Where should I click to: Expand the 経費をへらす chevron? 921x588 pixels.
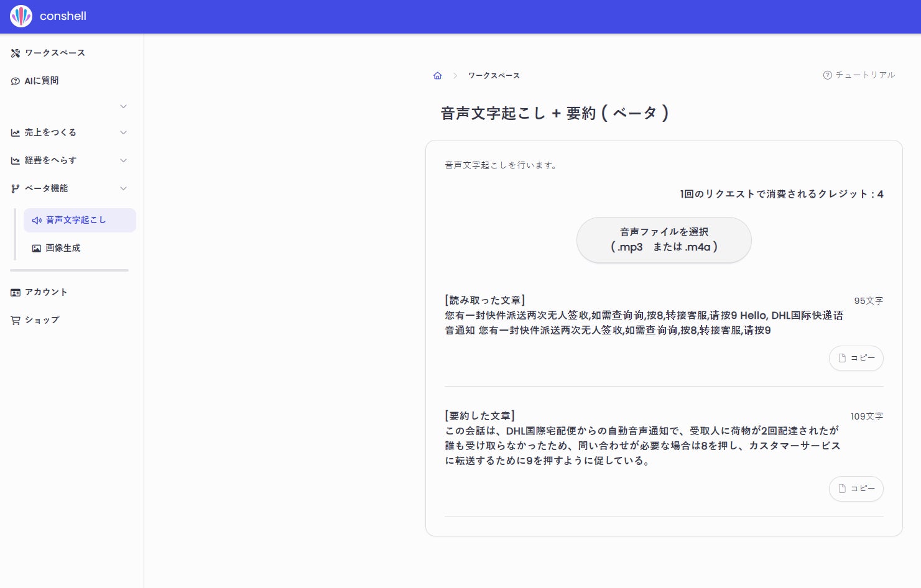click(x=123, y=160)
